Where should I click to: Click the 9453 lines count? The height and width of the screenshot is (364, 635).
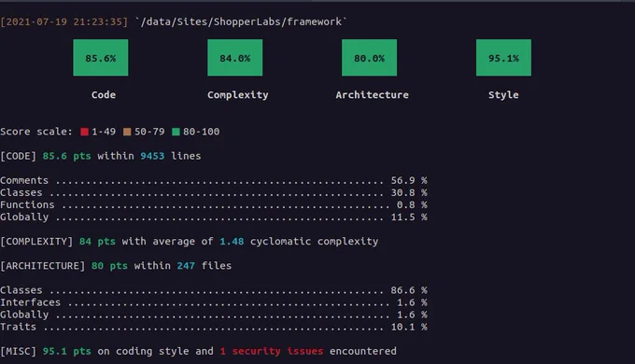click(152, 156)
